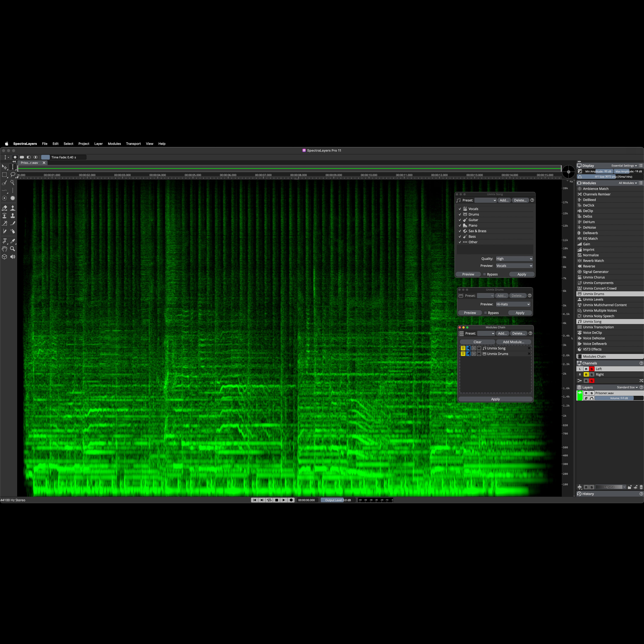
Task: Uncheck the Piano stem checkbox
Action: [x=460, y=226]
